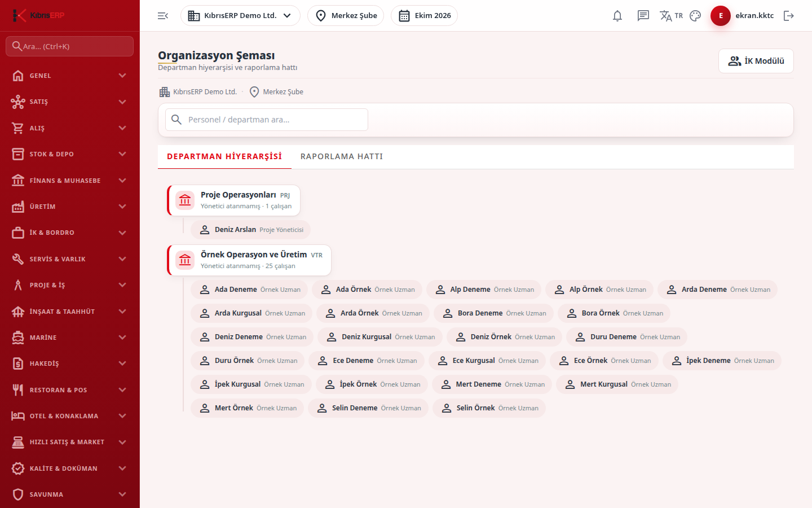The width and height of the screenshot is (812, 508).
Task: Focus the Personel / departman ara field
Action: (x=267, y=120)
